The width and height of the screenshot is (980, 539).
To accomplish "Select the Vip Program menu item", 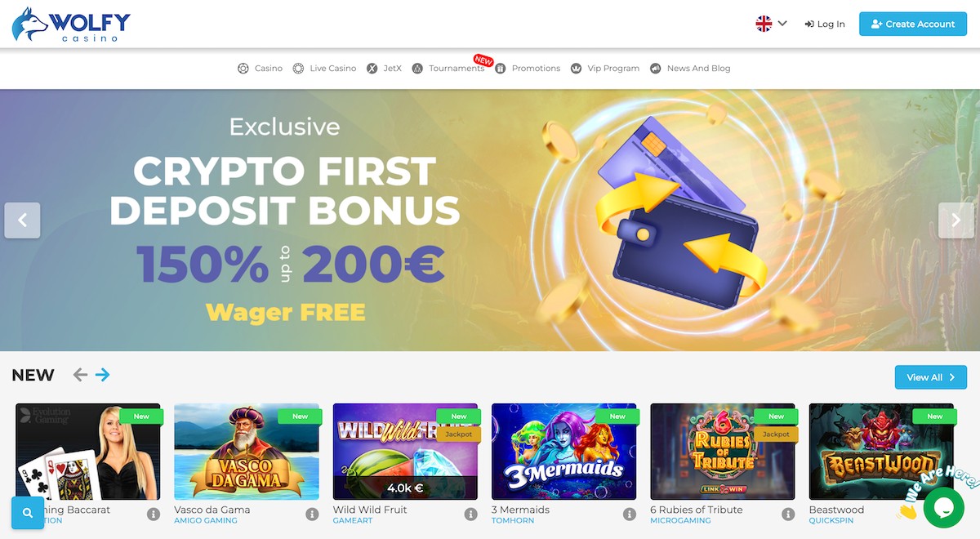I will pyautogui.click(x=605, y=69).
